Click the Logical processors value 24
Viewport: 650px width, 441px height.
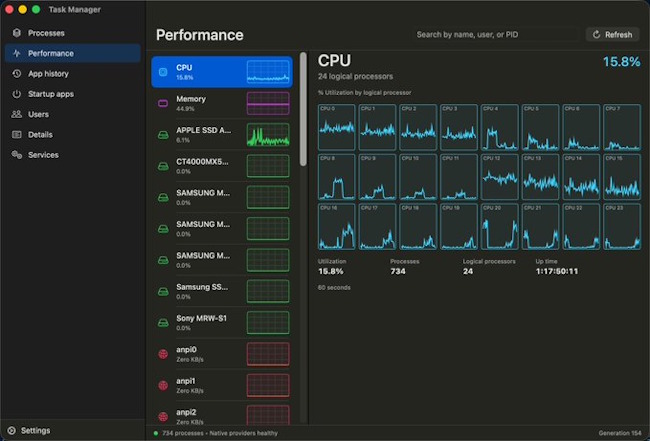click(x=468, y=271)
